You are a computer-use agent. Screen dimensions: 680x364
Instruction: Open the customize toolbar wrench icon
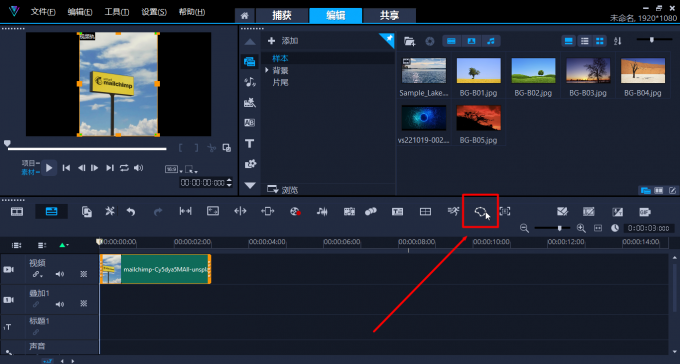pyautogui.click(x=110, y=211)
